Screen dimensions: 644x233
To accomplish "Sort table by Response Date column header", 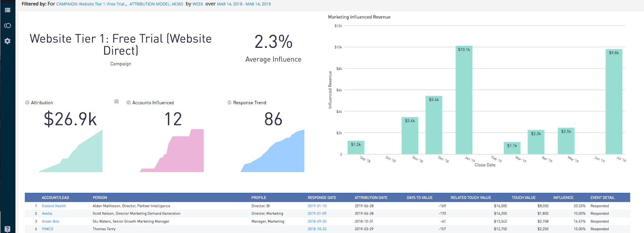I will click(x=322, y=198).
